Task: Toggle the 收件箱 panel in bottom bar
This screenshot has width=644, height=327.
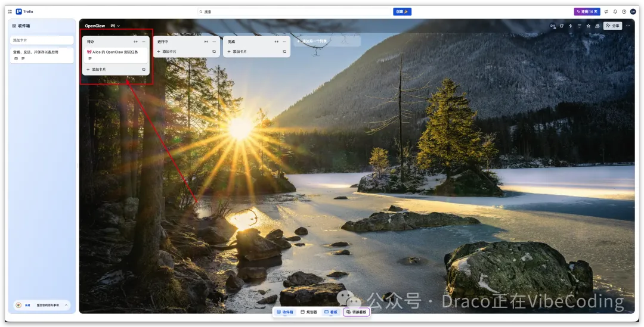Action: [x=285, y=312]
